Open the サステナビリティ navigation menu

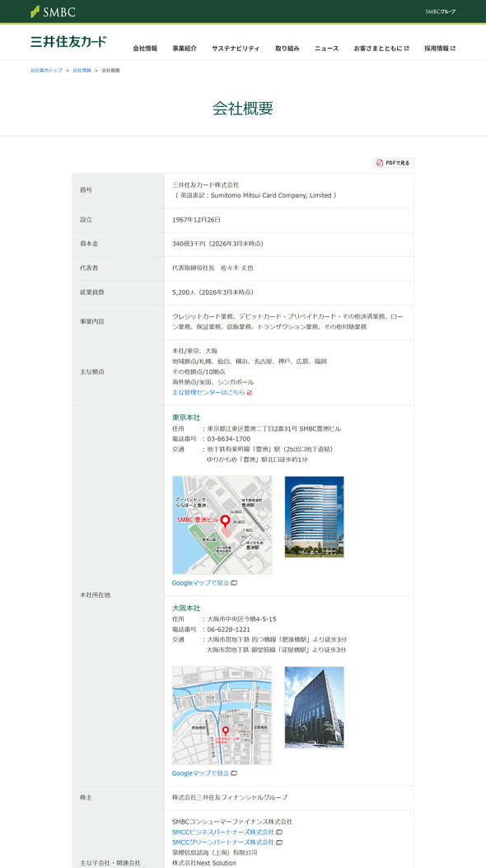click(236, 48)
